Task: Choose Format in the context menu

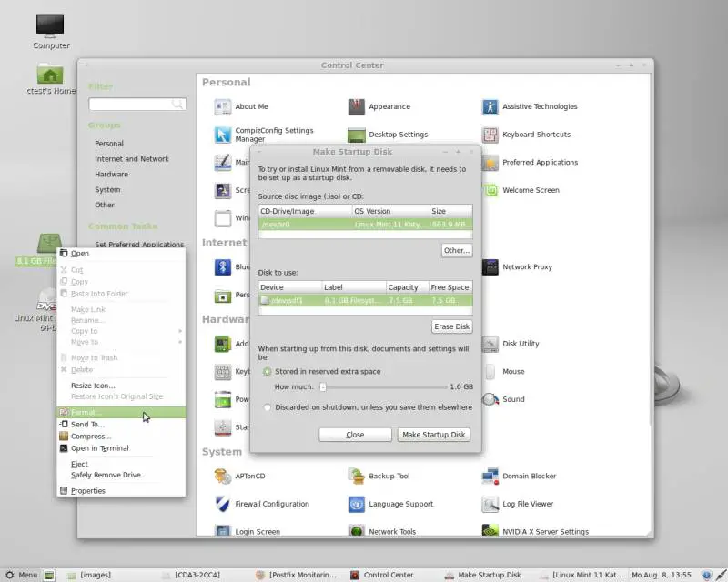Action: coord(121,412)
